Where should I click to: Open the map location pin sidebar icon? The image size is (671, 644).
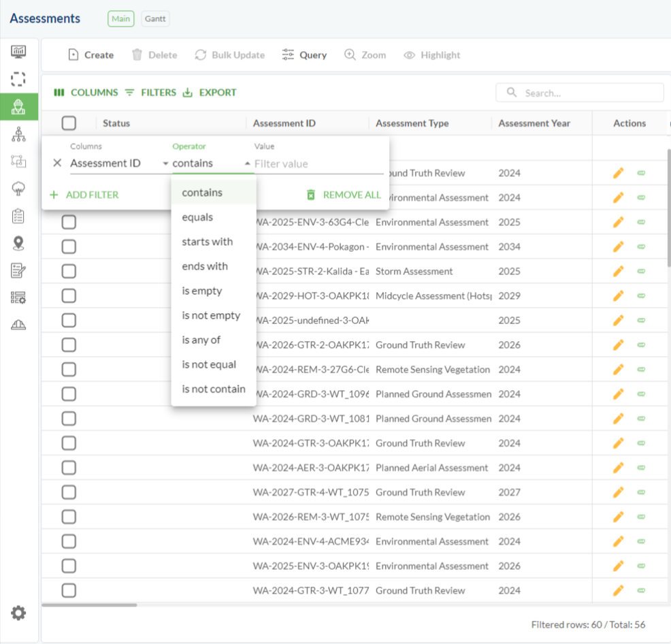coord(18,243)
